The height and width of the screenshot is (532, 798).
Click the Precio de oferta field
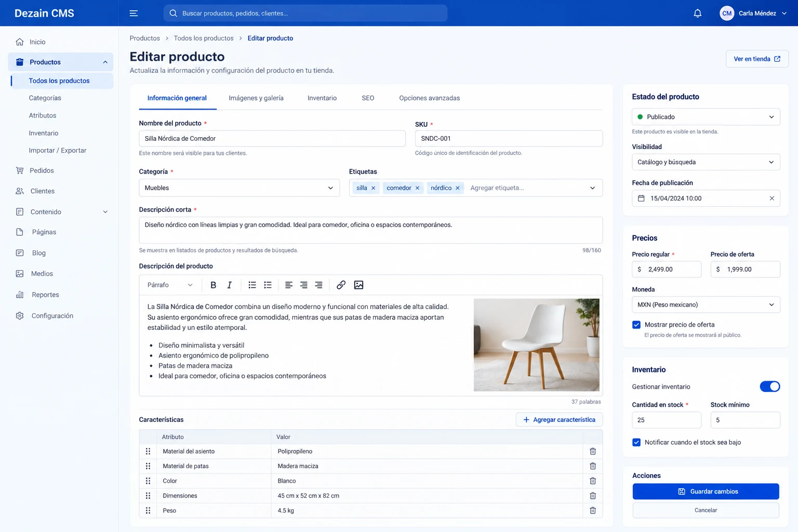coord(746,269)
